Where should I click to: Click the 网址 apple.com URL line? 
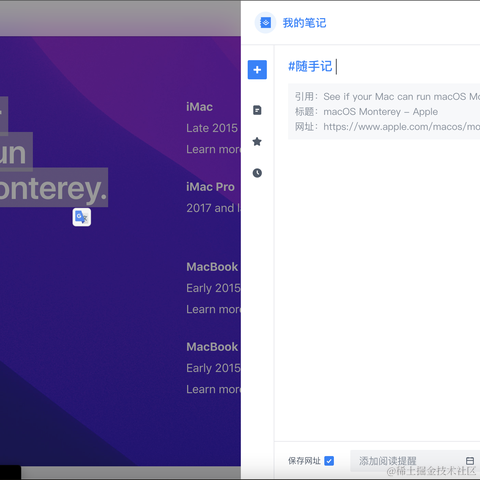pos(387,127)
